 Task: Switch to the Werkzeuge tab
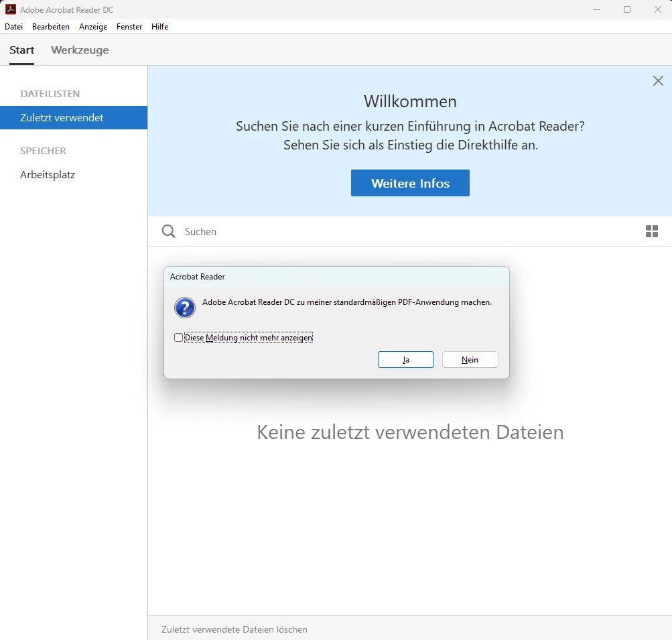tap(80, 50)
